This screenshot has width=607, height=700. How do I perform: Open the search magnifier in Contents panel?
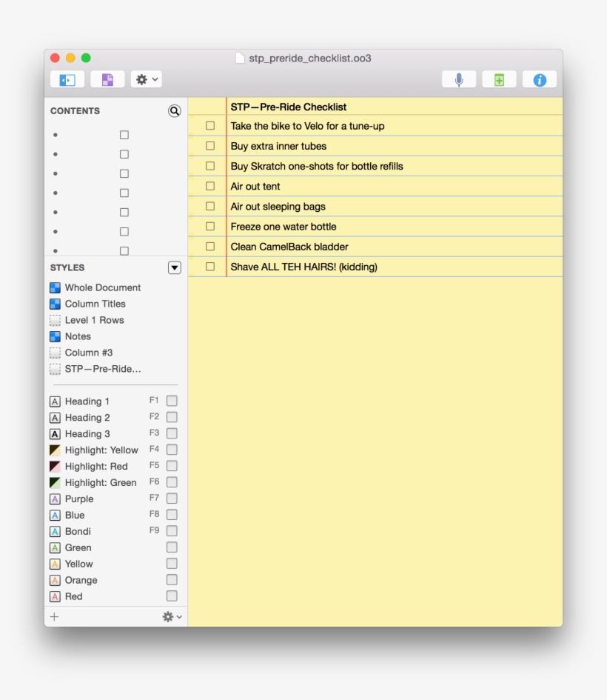174,111
